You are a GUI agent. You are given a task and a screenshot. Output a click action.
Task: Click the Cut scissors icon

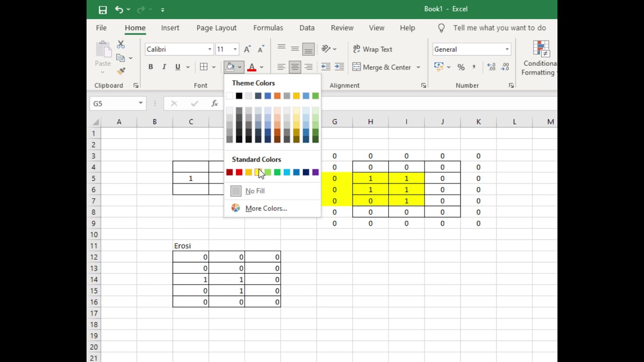click(x=121, y=45)
